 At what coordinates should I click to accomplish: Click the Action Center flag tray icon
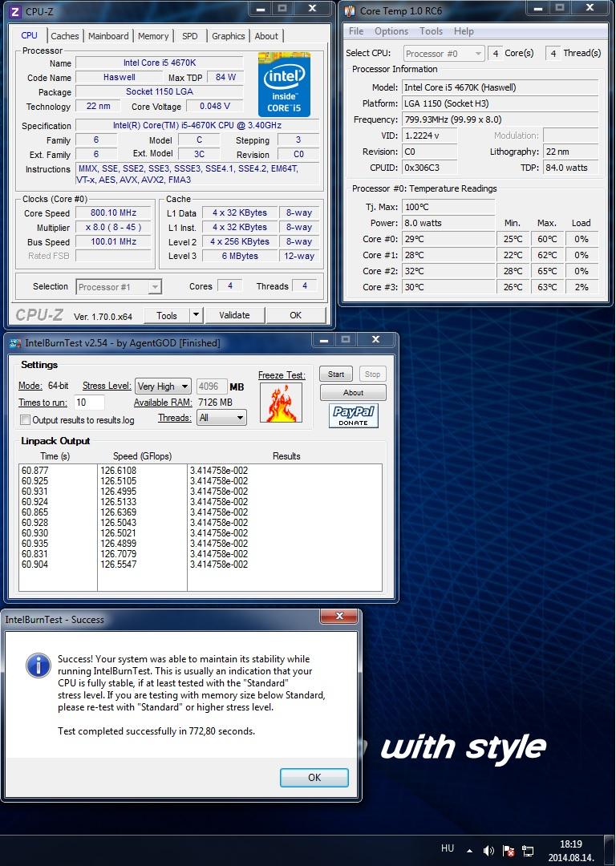pos(509,851)
